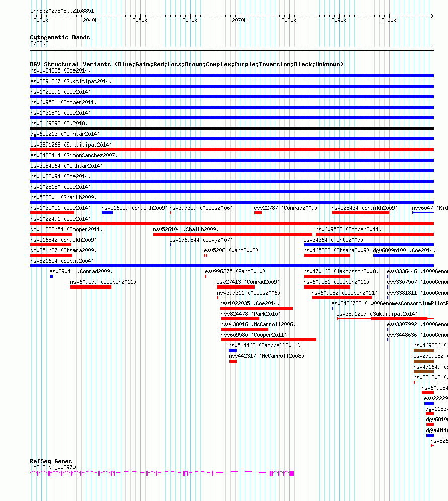Open nsv397359 (Mills2006) variant
The width and height of the screenshot is (448, 501).
point(170,213)
